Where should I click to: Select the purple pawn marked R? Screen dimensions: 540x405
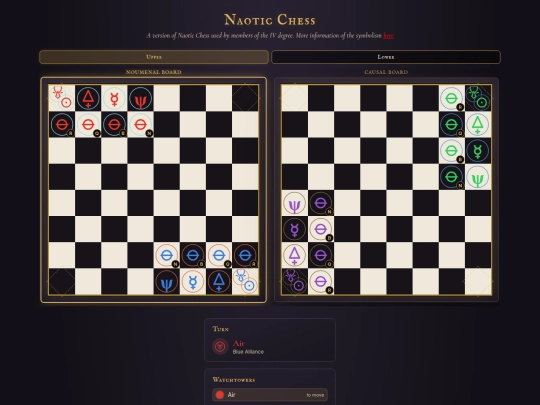pyautogui.click(x=321, y=281)
